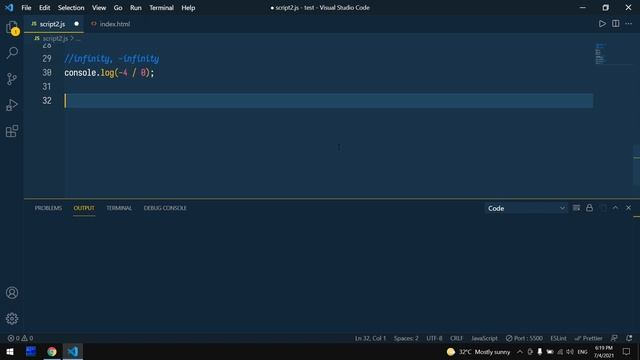
Task: Select language mode JavaScript in status bar
Action: click(x=484, y=338)
